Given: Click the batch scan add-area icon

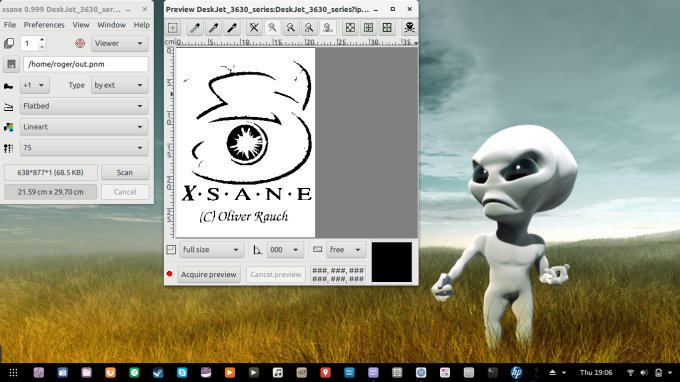Looking at the screenshot, I should click(x=173, y=28).
